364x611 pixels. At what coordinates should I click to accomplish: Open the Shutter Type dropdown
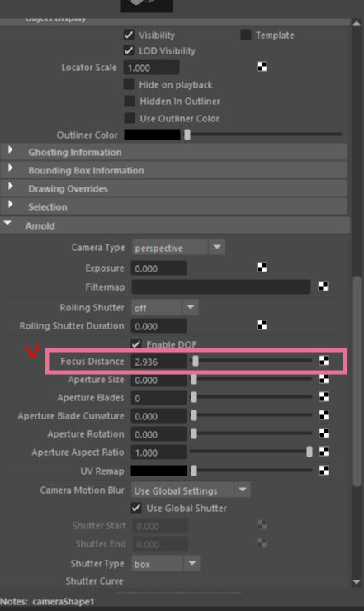[x=166, y=564]
